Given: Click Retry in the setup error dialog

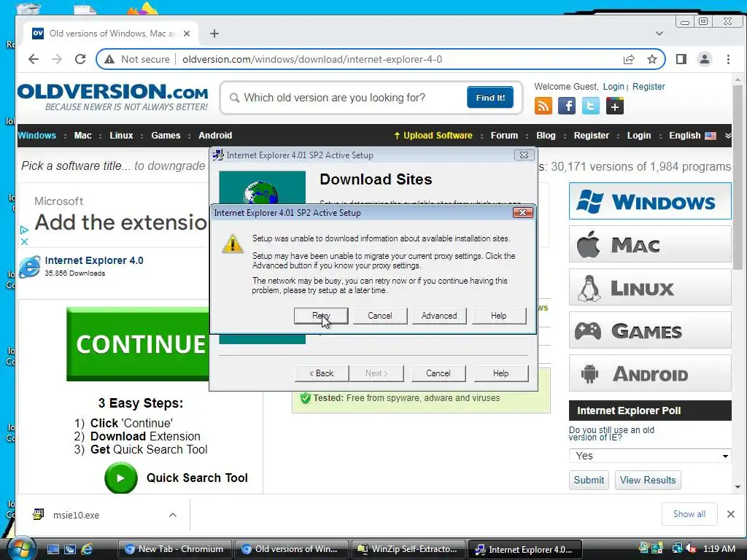Looking at the screenshot, I should pyautogui.click(x=321, y=316).
